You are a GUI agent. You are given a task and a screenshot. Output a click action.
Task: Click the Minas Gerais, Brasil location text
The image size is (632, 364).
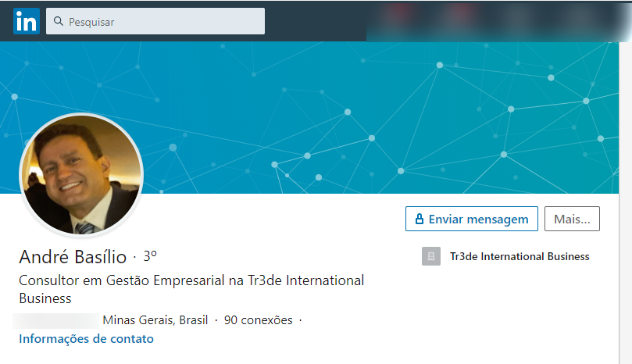click(x=155, y=320)
